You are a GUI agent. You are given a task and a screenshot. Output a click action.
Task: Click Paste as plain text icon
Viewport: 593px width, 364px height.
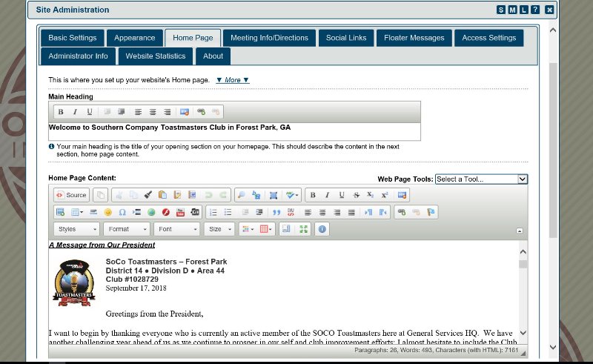point(177,195)
